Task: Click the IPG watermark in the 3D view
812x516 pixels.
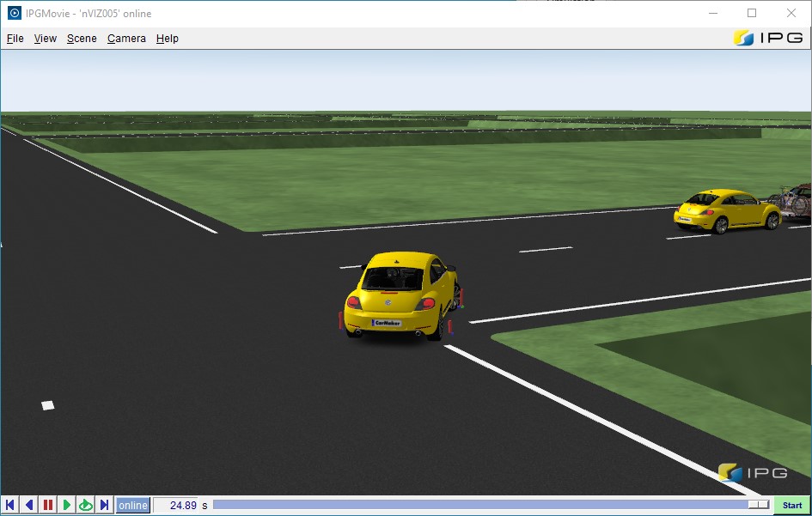Action: 753,472
